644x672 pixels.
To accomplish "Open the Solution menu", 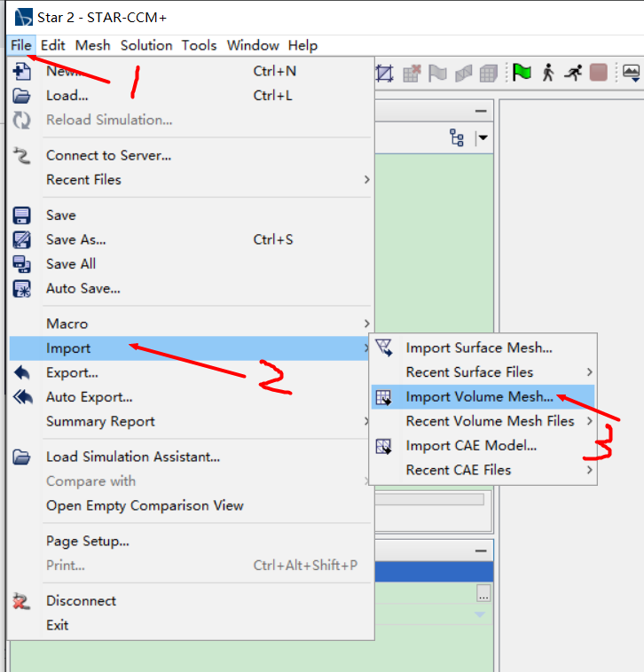I will pos(146,45).
